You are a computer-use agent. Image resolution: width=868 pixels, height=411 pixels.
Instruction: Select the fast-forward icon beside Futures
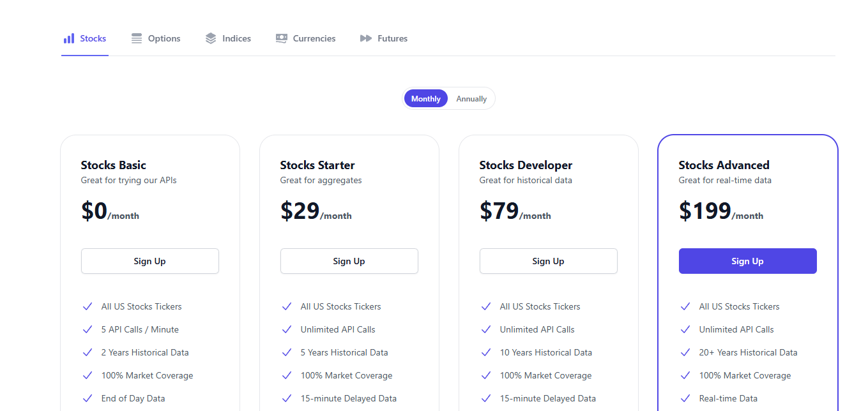point(365,38)
